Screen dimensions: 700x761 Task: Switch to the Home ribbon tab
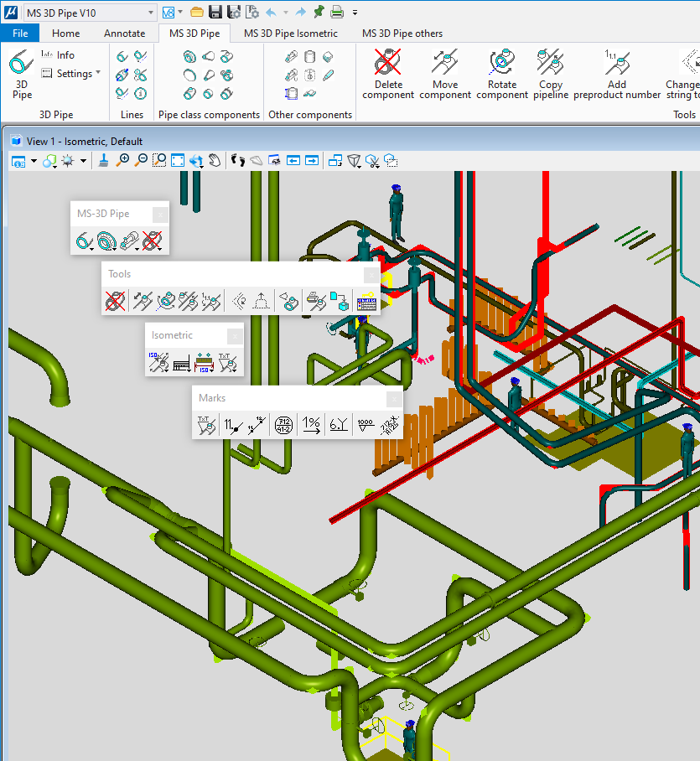tap(65, 33)
